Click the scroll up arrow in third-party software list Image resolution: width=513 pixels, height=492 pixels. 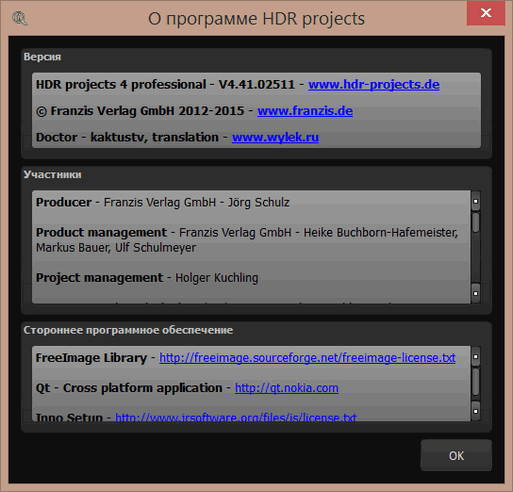click(476, 356)
